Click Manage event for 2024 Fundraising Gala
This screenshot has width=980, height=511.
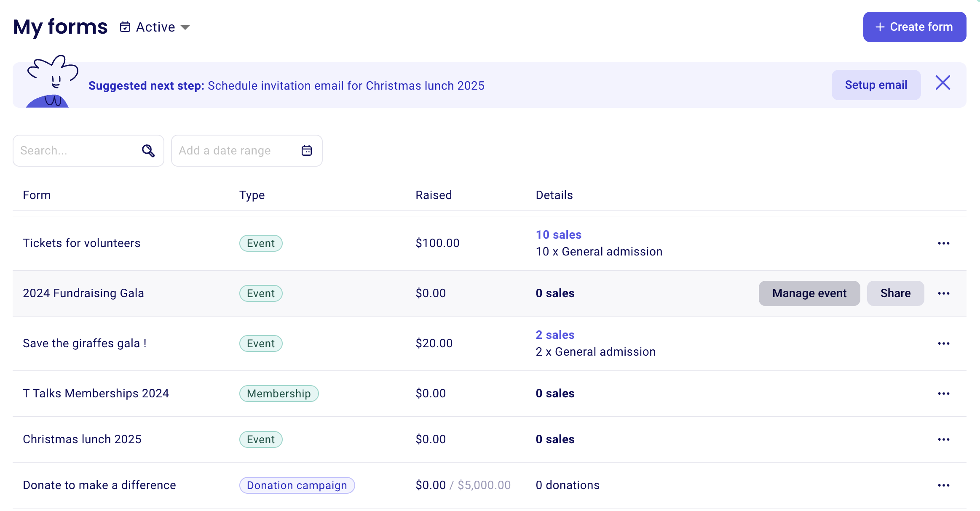pos(809,293)
